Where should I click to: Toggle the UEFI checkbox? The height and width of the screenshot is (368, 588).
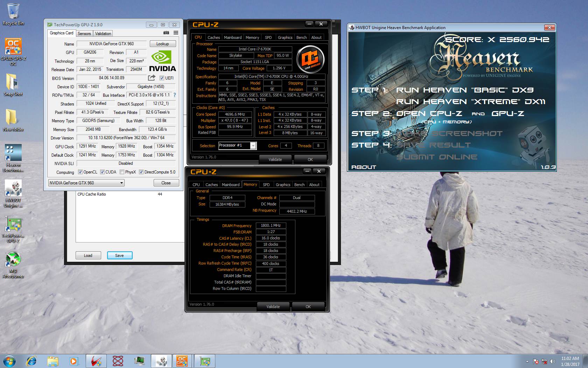pyautogui.click(x=162, y=78)
